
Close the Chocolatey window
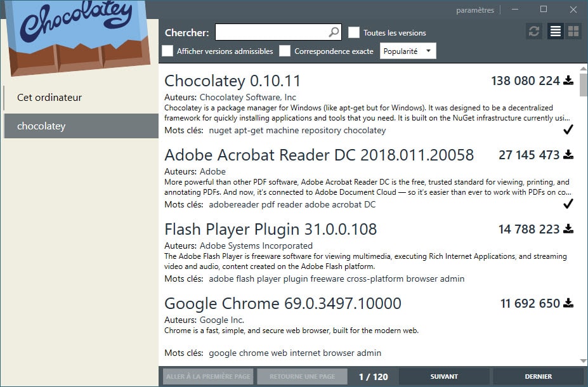[x=573, y=10]
